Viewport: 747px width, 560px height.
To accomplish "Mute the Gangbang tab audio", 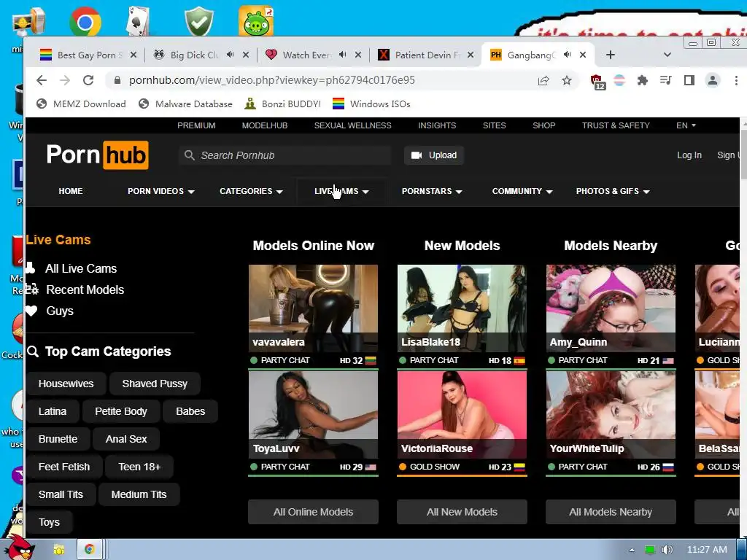I will click(x=567, y=55).
